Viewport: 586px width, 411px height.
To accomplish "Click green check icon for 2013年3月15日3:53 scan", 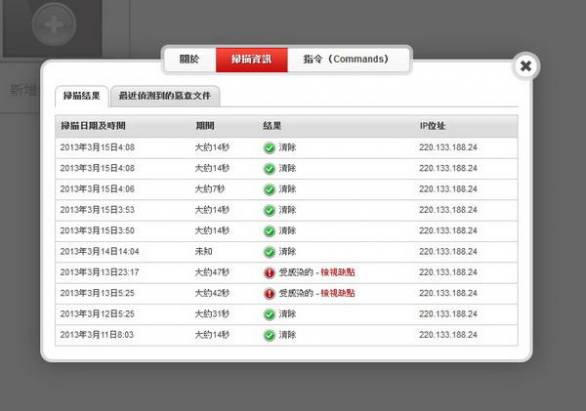I will point(269,210).
